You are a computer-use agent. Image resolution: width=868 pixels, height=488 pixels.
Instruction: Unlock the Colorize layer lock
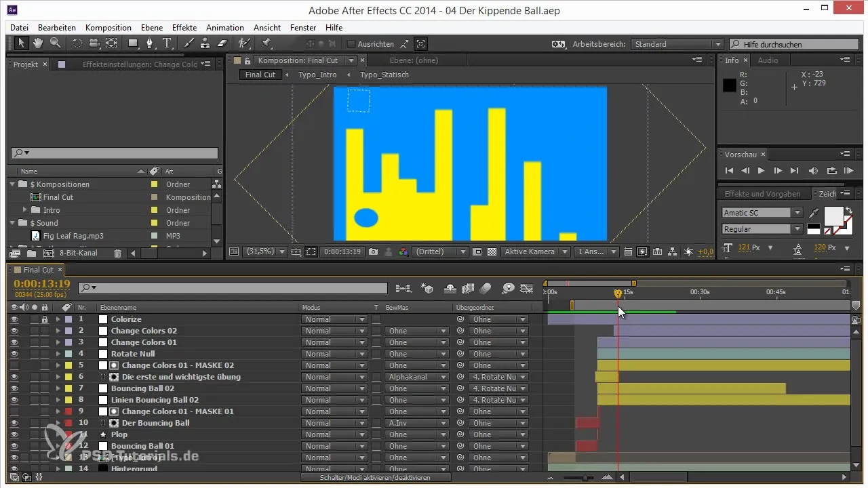pyautogui.click(x=44, y=319)
